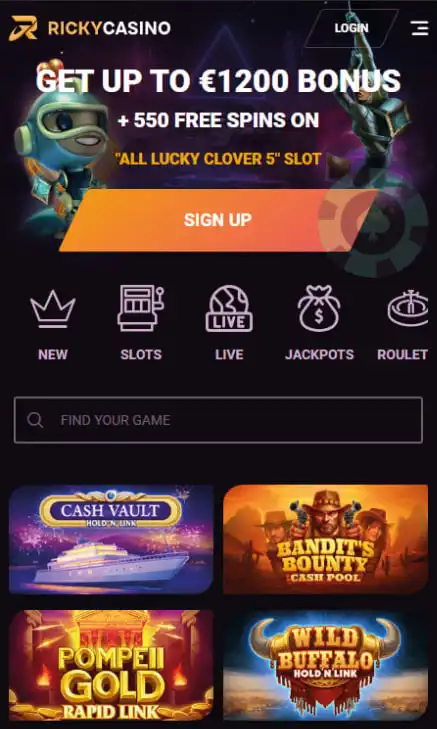Click the Login button

click(351, 28)
